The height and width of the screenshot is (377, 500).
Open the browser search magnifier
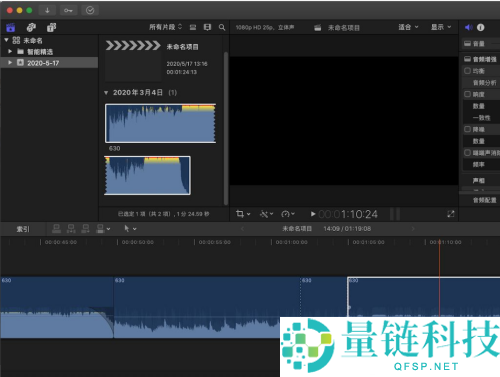pos(222,27)
